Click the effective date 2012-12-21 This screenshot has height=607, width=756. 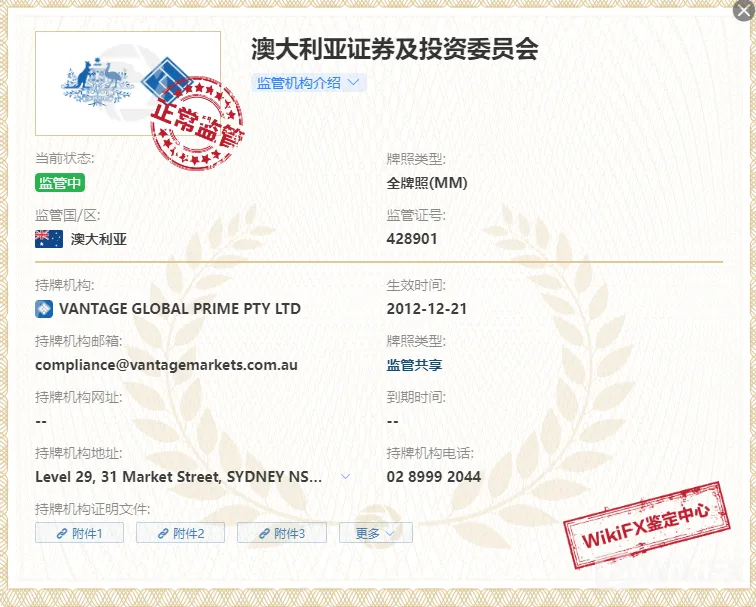click(427, 309)
